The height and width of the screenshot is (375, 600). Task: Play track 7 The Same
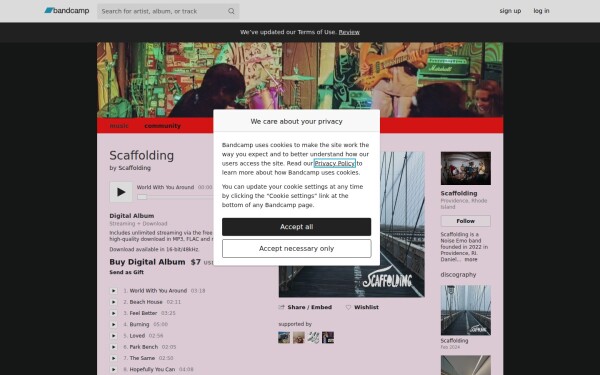tap(113, 358)
